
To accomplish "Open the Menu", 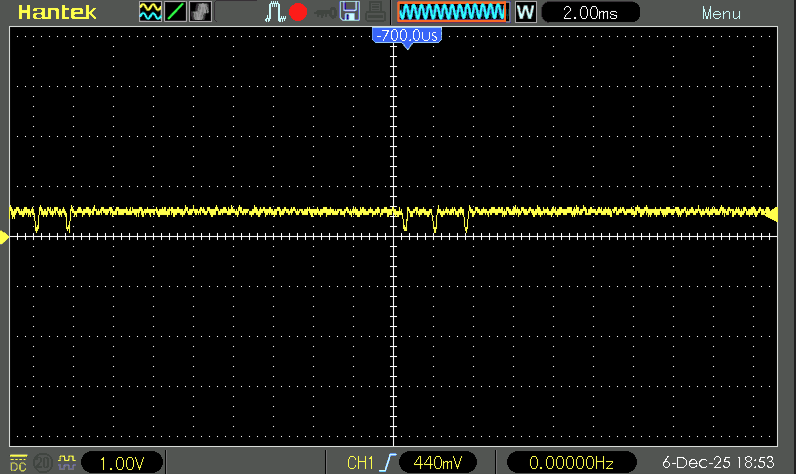I will pos(721,14).
